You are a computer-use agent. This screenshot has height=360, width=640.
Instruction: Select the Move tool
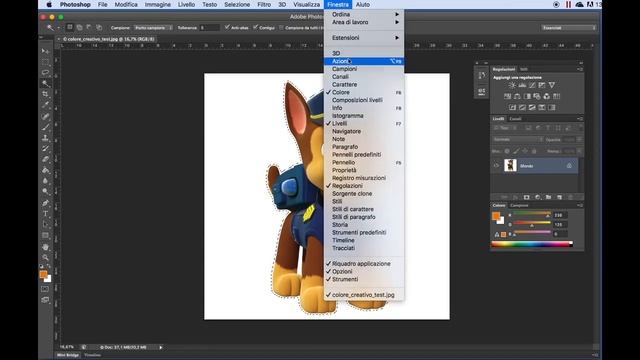pos(45,51)
